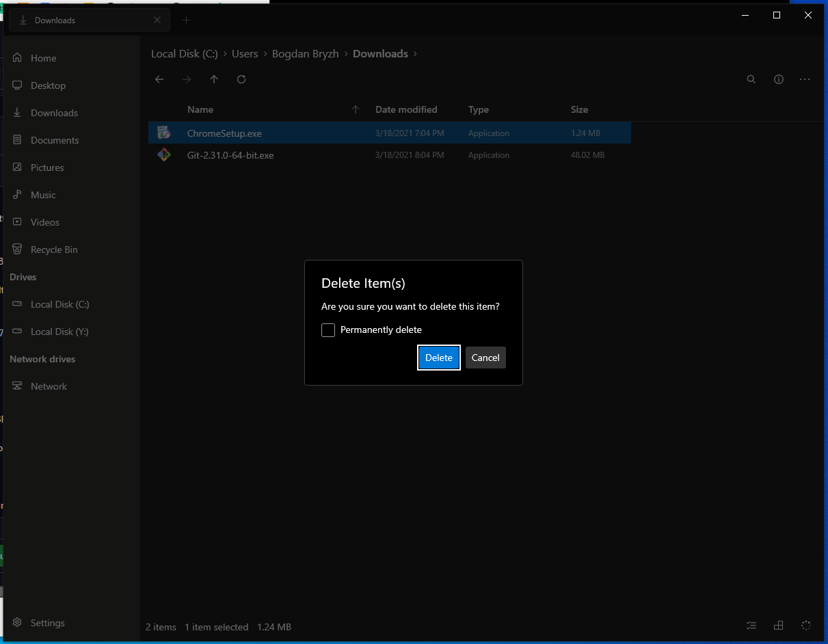Image resolution: width=828 pixels, height=644 pixels.
Task: Go forward with the right arrow
Action: [187, 79]
